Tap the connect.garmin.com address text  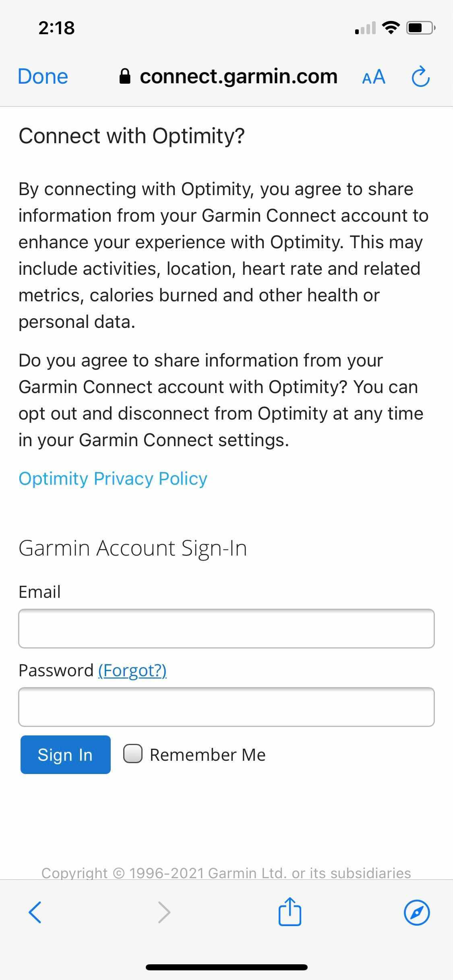click(238, 76)
